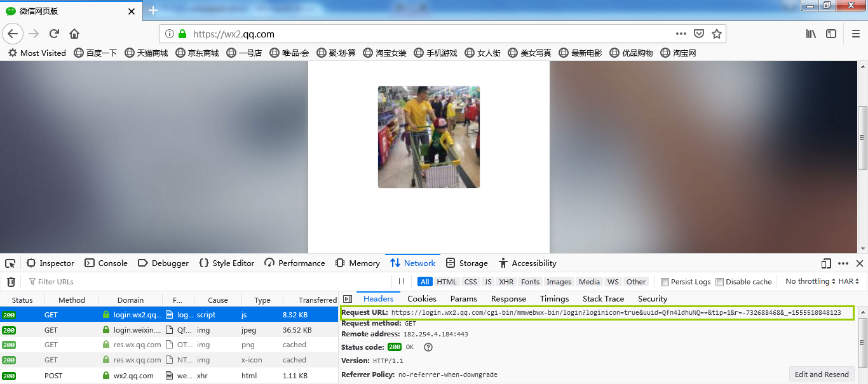Screen dimensions: 868x384
Task: Go back using the browser back arrow
Action: [x=13, y=34]
